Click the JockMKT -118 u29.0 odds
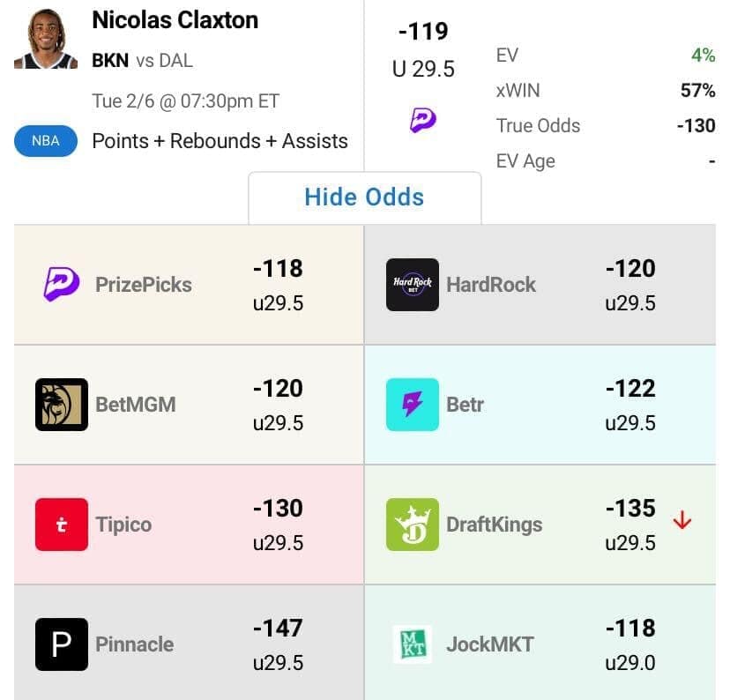This screenshot has width=730, height=700. [x=629, y=644]
